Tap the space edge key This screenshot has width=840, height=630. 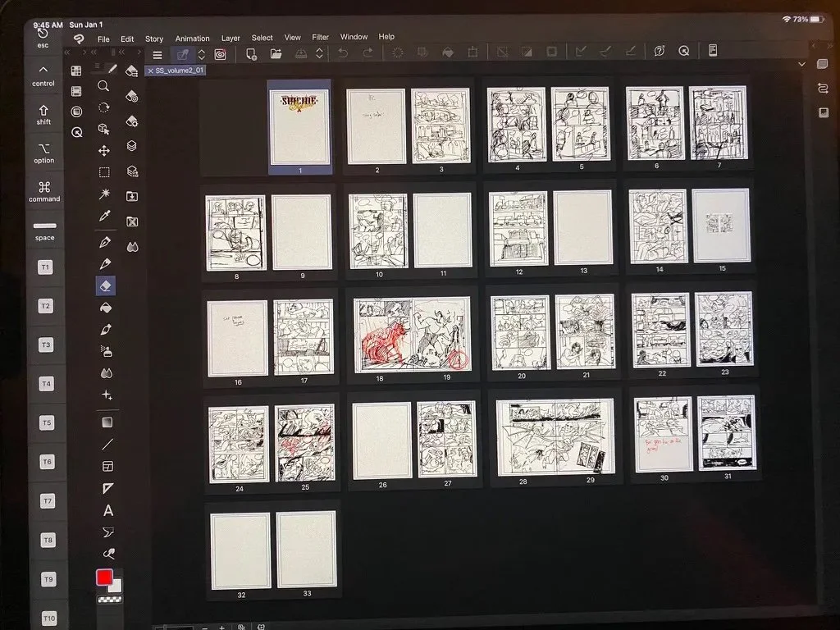coord(44,231)
